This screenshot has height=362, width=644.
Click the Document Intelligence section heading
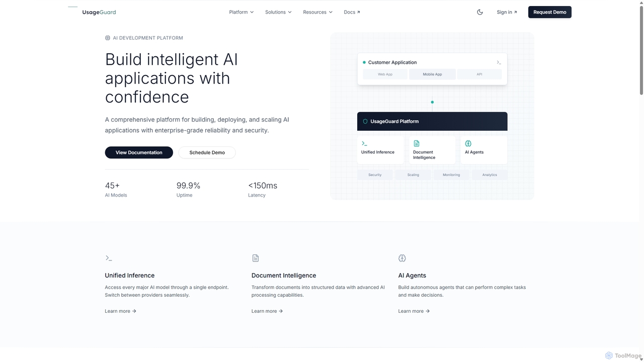pos(284,276)
